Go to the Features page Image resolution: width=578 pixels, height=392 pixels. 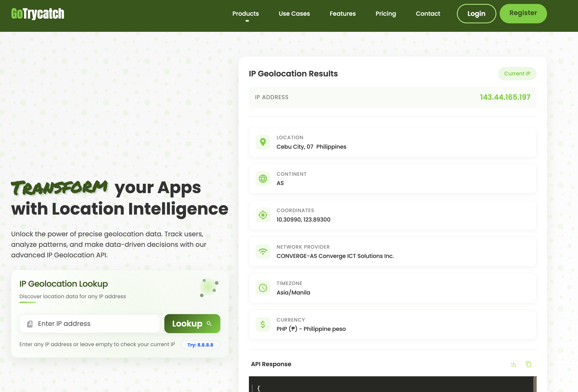343,14
